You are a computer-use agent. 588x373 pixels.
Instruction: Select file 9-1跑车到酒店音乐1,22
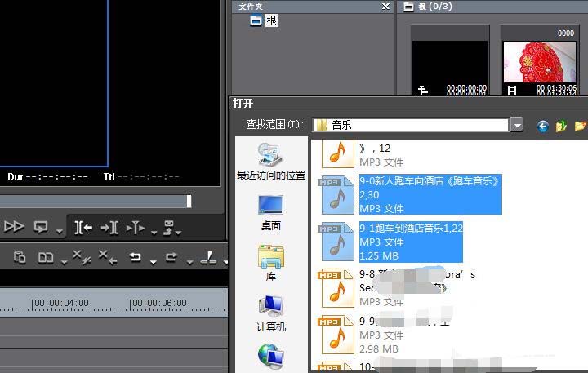390,242
